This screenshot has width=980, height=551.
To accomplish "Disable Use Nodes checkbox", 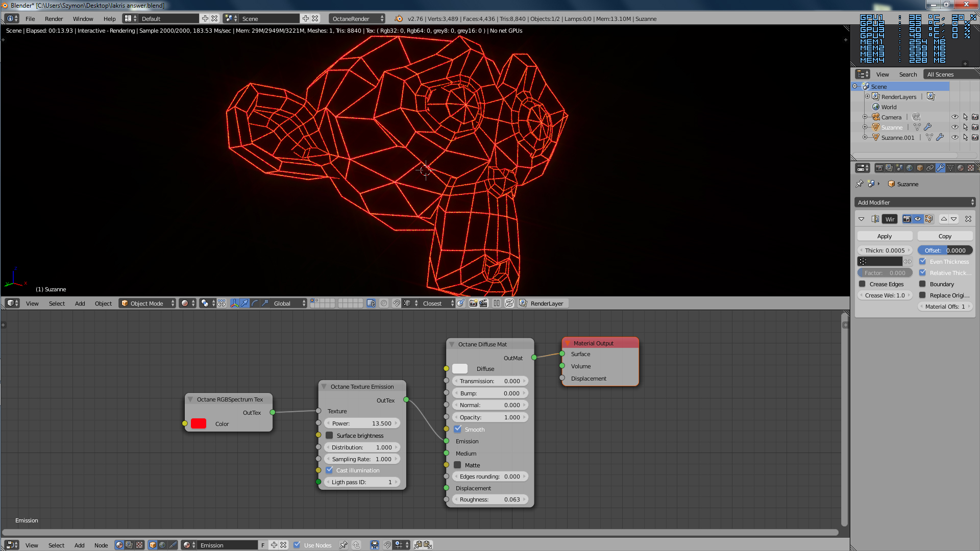I will tap(297, 545).
